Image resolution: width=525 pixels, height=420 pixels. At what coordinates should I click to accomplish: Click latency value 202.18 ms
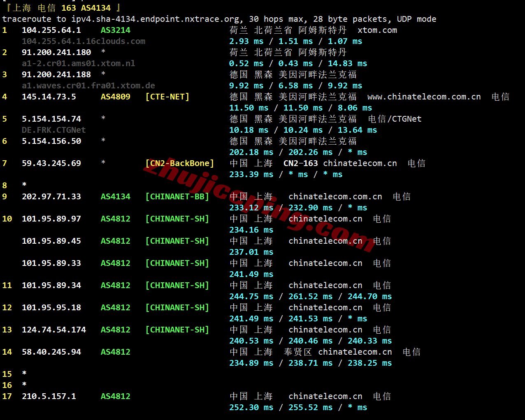(x=251, y=152)
